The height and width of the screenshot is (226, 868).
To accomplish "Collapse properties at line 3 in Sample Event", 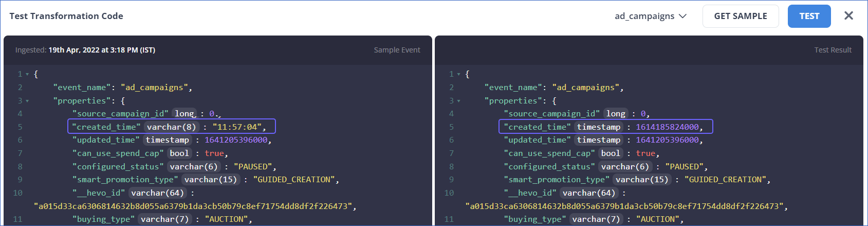I will [27, 101].
